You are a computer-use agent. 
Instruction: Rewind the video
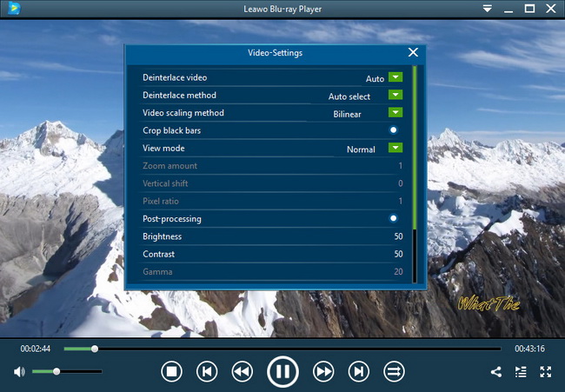click(x=242, y=372)
